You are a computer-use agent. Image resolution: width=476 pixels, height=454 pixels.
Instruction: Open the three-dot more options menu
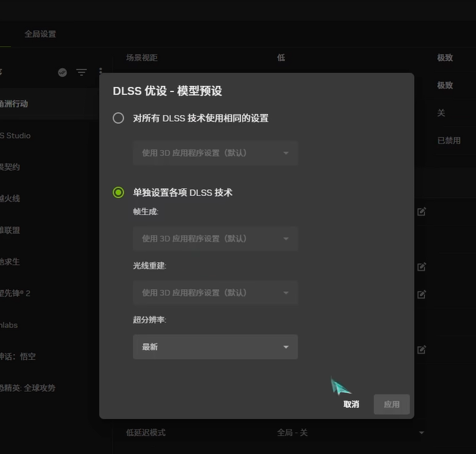point(100,71)
